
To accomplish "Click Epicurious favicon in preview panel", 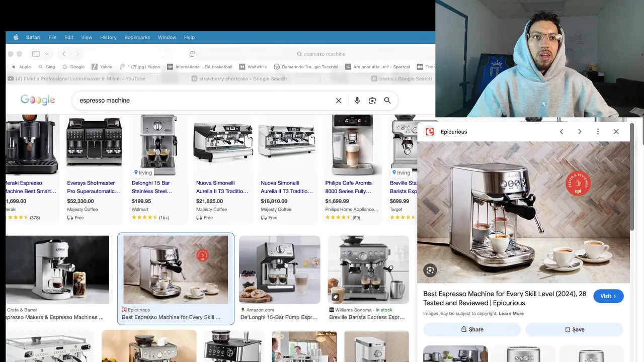I will coord(430,132).
